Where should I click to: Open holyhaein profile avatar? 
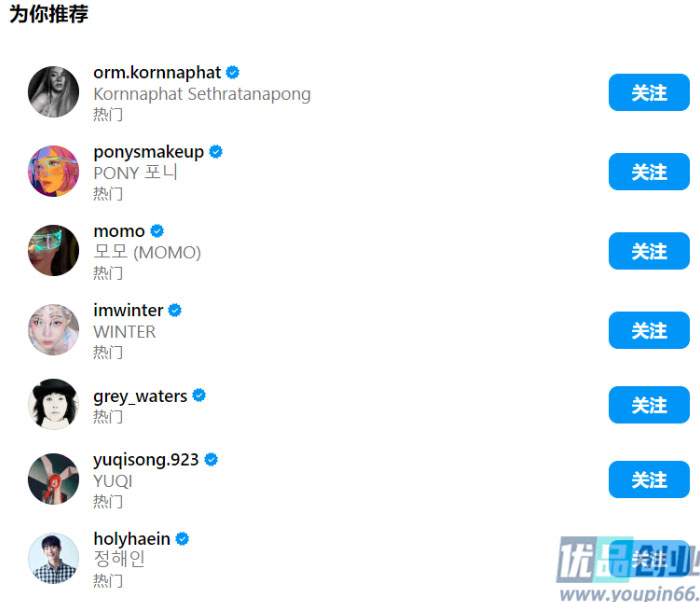[x=54, y=558]
